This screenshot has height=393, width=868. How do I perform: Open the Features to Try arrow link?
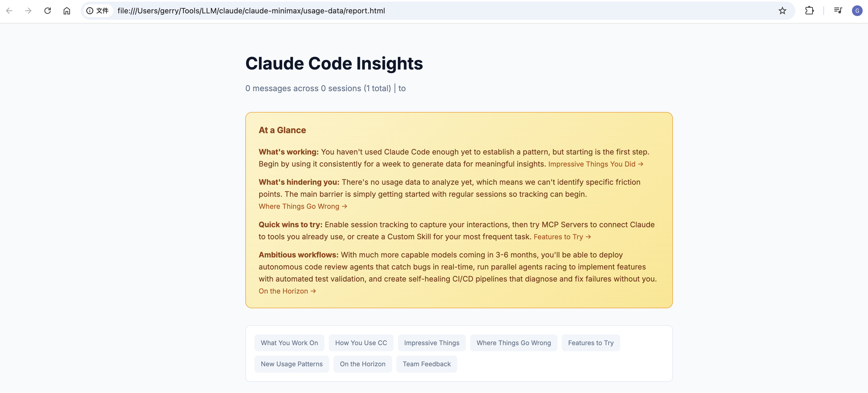(562, 237)
